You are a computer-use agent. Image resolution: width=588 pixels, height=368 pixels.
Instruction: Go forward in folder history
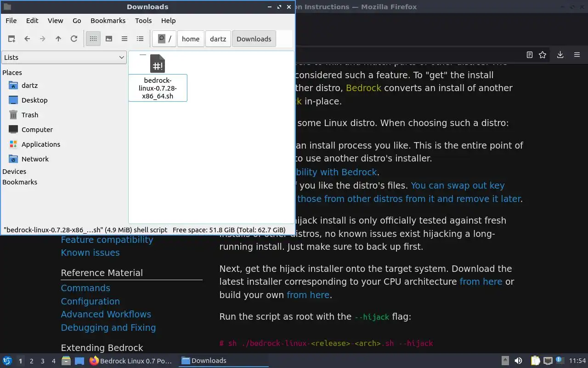(x=43, y=39)
